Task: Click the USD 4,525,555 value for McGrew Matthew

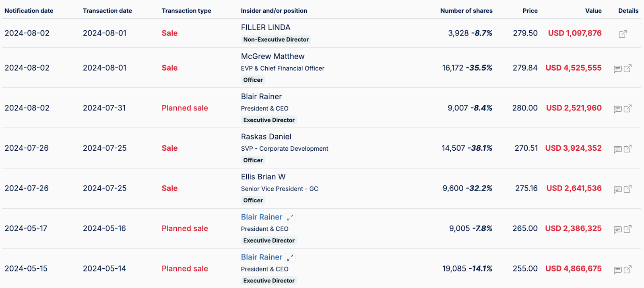Action: pyautogui.click(x=574, y=68)
